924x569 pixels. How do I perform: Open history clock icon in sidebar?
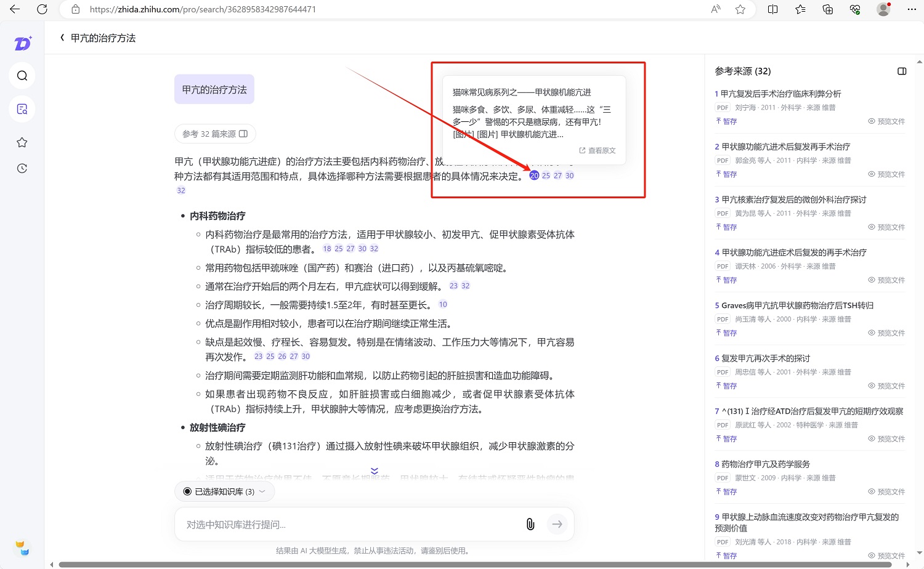click(x=22, y=168)
